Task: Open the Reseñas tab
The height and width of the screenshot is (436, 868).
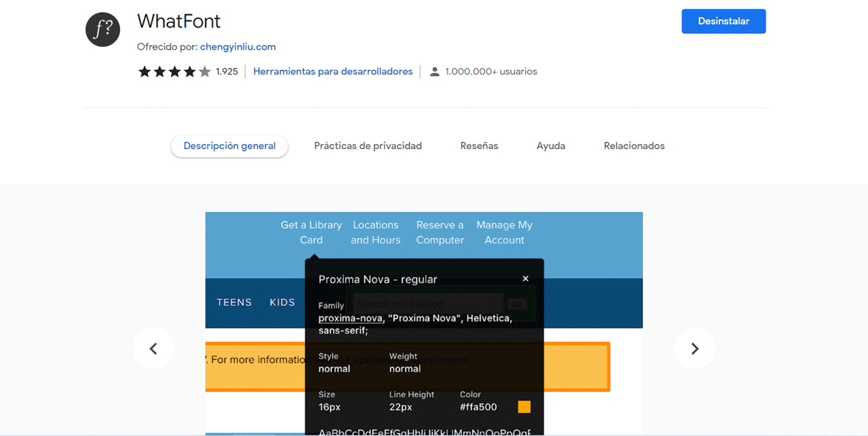Action: point(479,146)
